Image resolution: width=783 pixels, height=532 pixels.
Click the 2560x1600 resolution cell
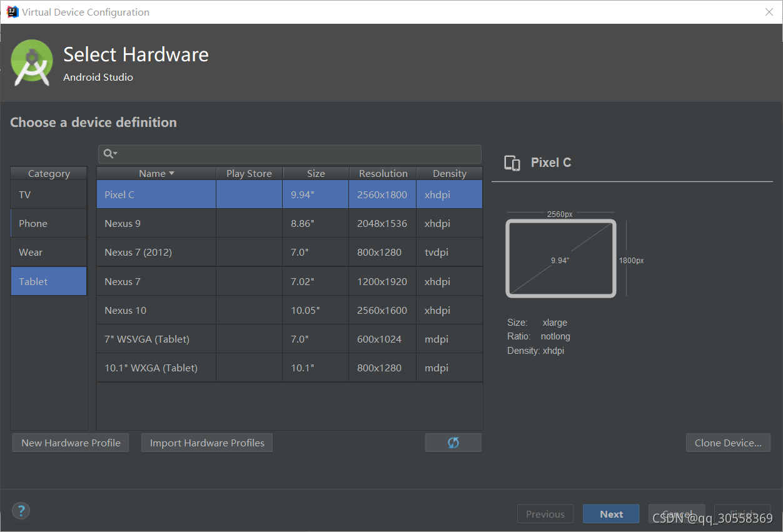tap(382, 310)
